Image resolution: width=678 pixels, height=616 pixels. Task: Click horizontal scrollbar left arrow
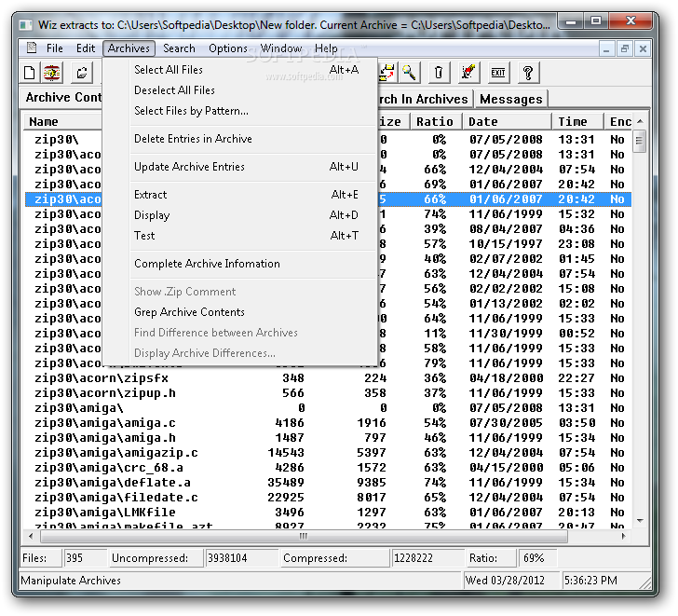31,537
